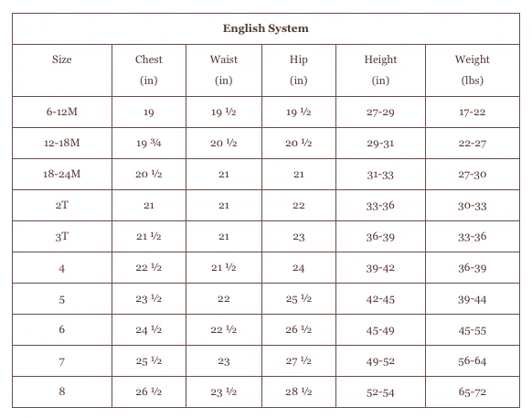Viewport: 532px width, 418px height.
Task: Click the 45-55 weight cell
Action: pos(473,330)
